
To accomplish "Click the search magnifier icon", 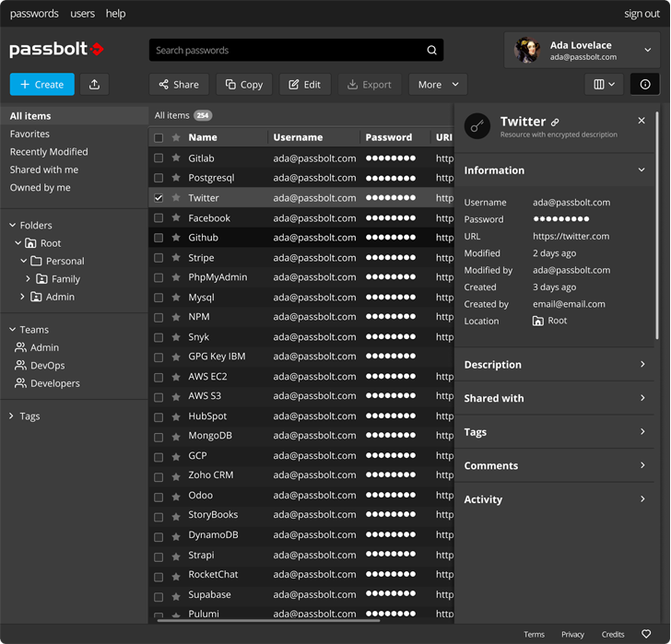I will pyautogui.click(x=431, y=51).
